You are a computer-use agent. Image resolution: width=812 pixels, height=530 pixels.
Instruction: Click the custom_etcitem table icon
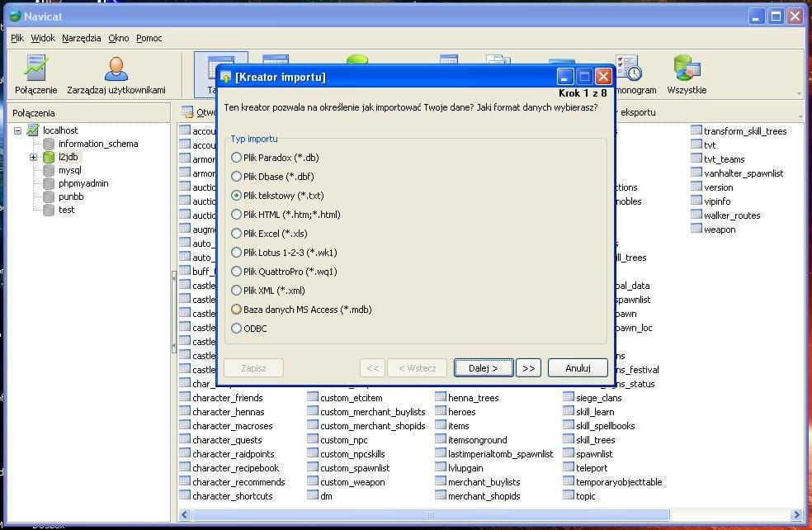tap(312, 397)
